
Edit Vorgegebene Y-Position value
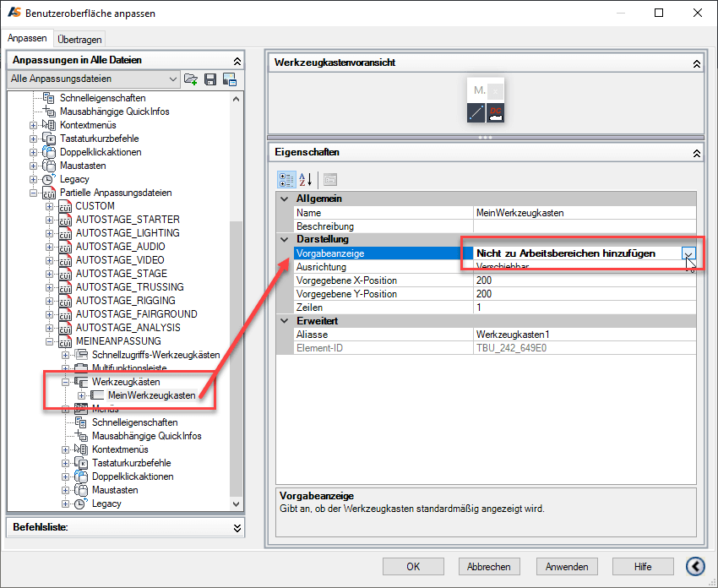(x=585, y=294)
